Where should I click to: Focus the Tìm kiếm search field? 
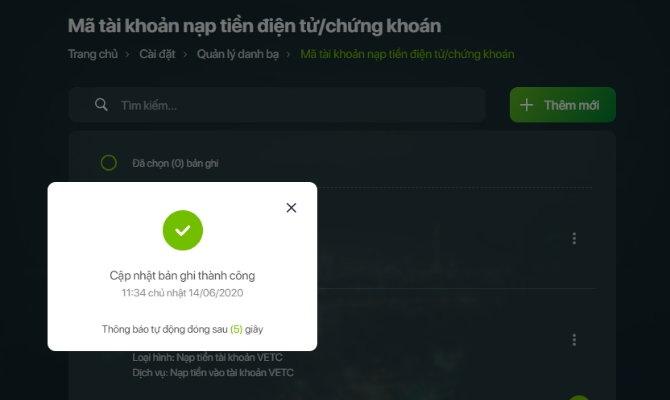click(x=277, y=105)
